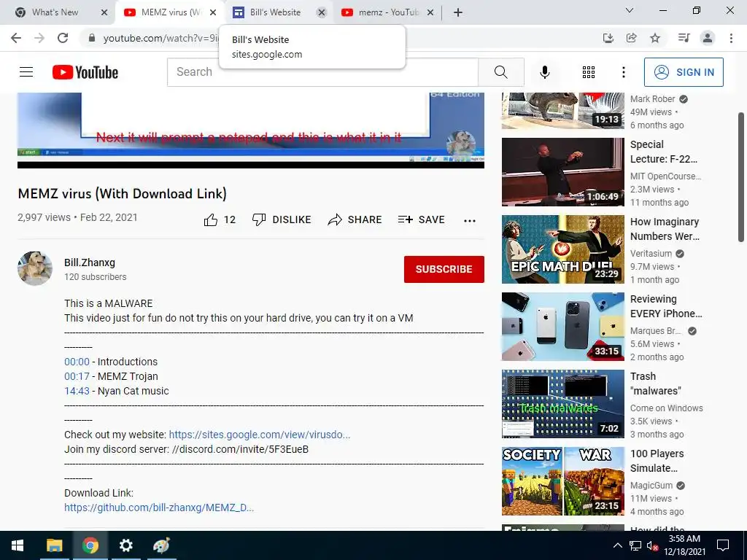The image size is (747, 560).
Task: Click the video player frame
Action: (251, 130)
